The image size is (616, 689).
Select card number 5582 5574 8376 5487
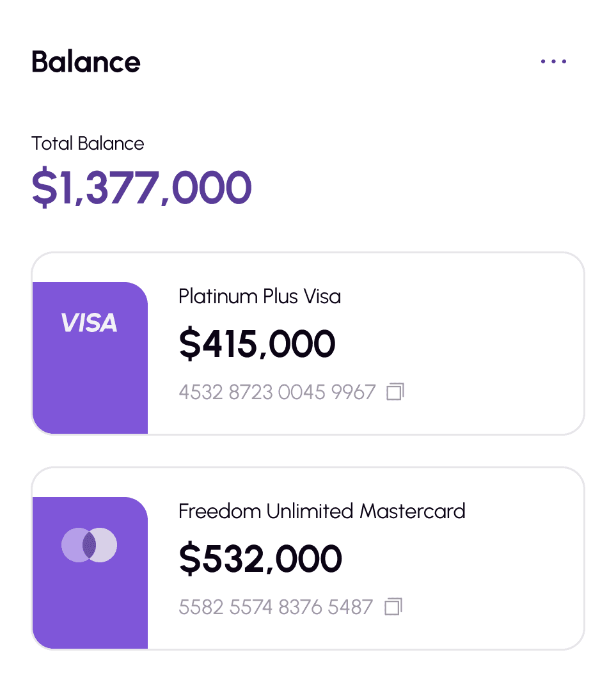click(x=276, y=606)
